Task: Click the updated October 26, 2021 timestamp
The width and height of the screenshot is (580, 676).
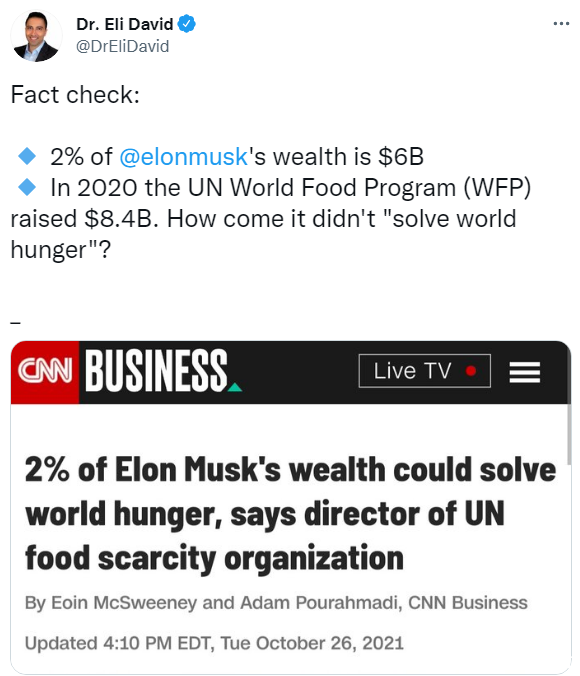Action: (x=214, y=643)
